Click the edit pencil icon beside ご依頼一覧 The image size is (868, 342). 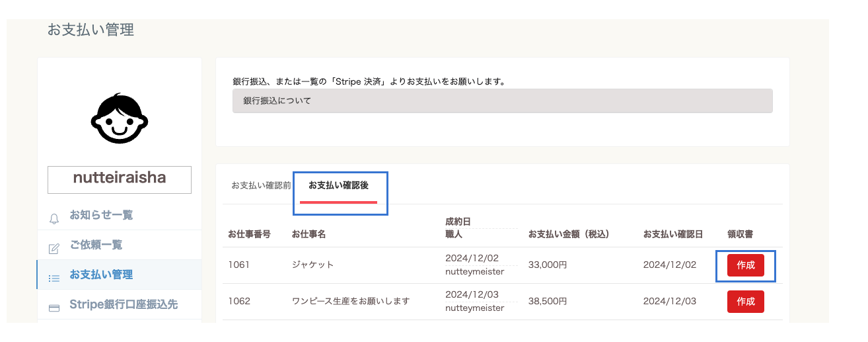coord(54,249)
